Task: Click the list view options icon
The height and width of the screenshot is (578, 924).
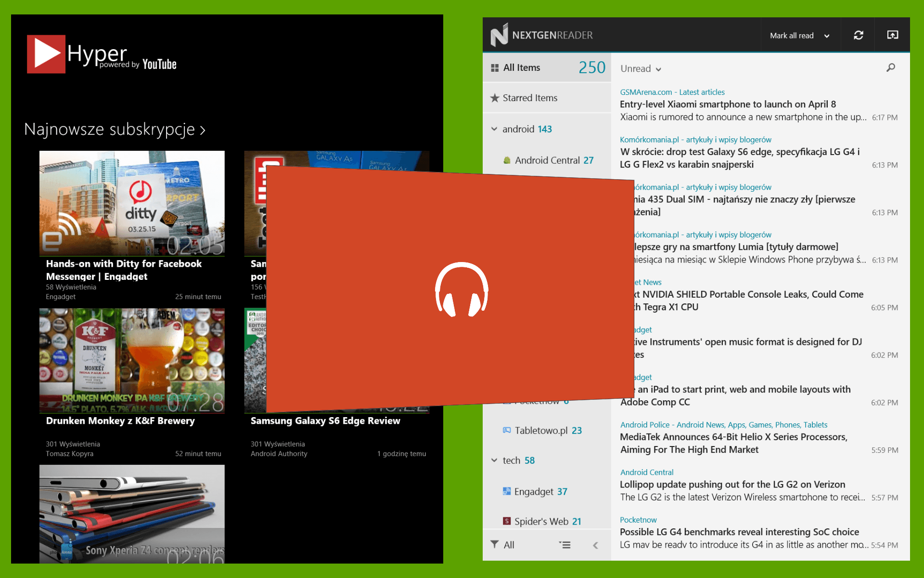Action: point(565,545)
